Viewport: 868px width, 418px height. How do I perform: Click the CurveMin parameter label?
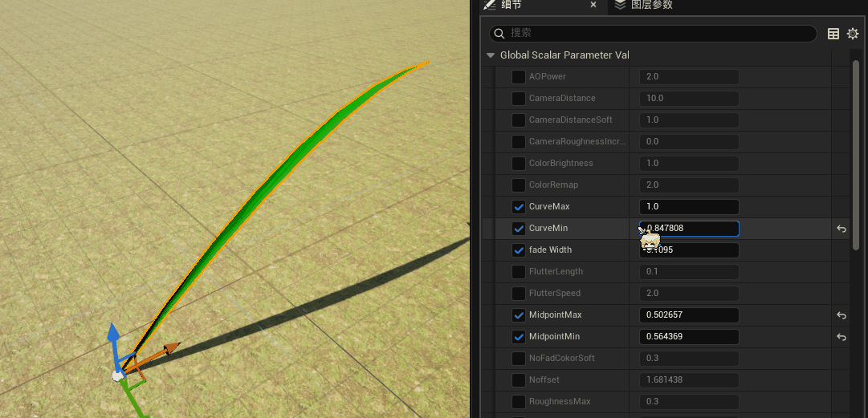pos(548,229)
